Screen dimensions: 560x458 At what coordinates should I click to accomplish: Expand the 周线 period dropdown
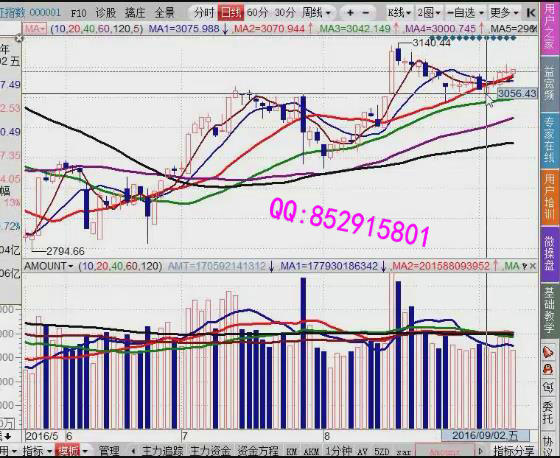point(316,13)
